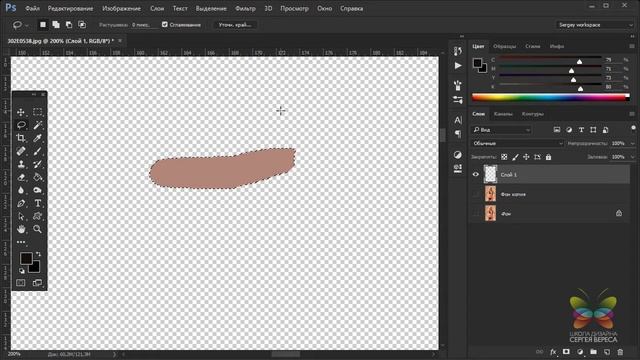
Task: Select the Pen tool
Action: [x=21, y=203]
